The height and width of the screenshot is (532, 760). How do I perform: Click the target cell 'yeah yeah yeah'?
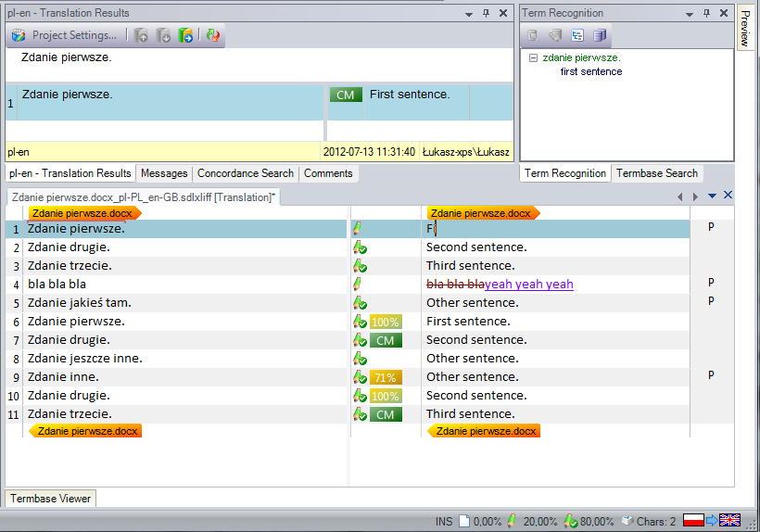click(x=529, y=285)
